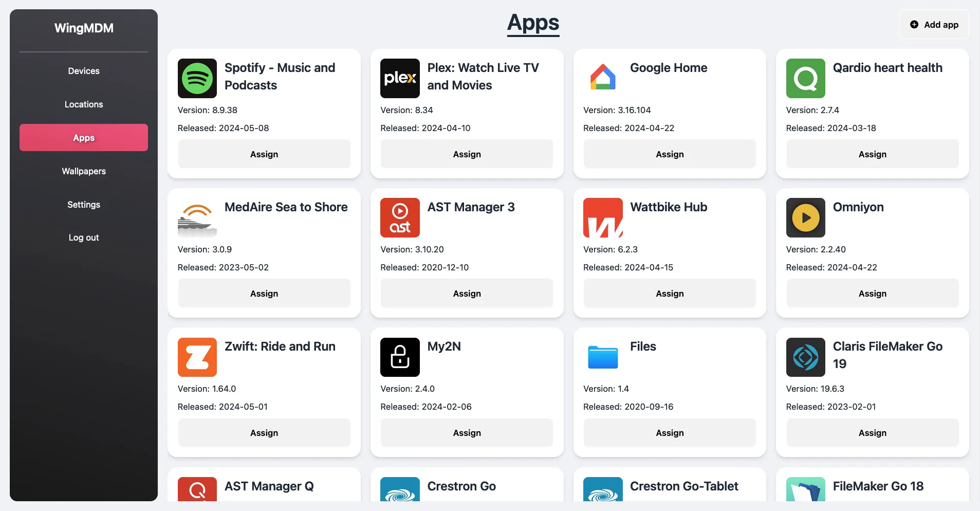The image size is (980, 511).
Task: Click the underlined Apps heading
Action: tap(532, 23)
